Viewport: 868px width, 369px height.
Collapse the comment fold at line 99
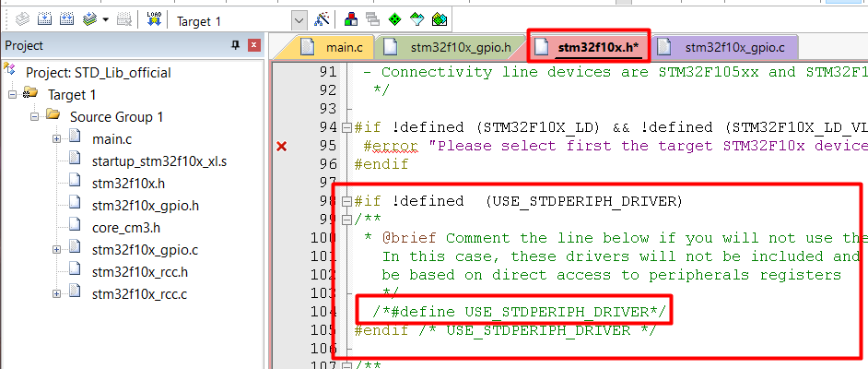coord(347,220)
